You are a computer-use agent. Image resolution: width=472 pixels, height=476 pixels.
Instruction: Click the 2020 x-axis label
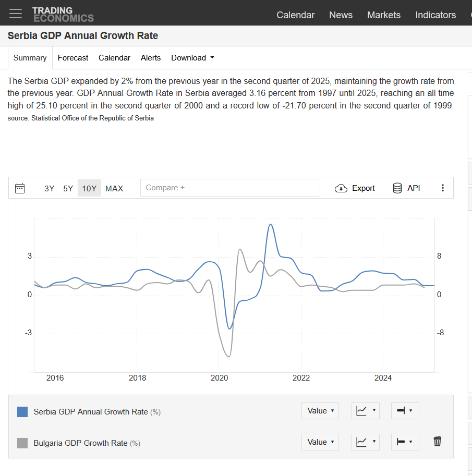click(219, 378)
